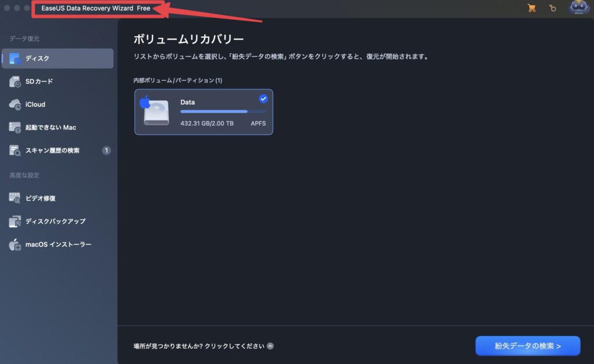The width and height of the screenshot is (594, 364).
Task: Expand the 場所が見つかりませんか chevron
Action: coord(270,346)
